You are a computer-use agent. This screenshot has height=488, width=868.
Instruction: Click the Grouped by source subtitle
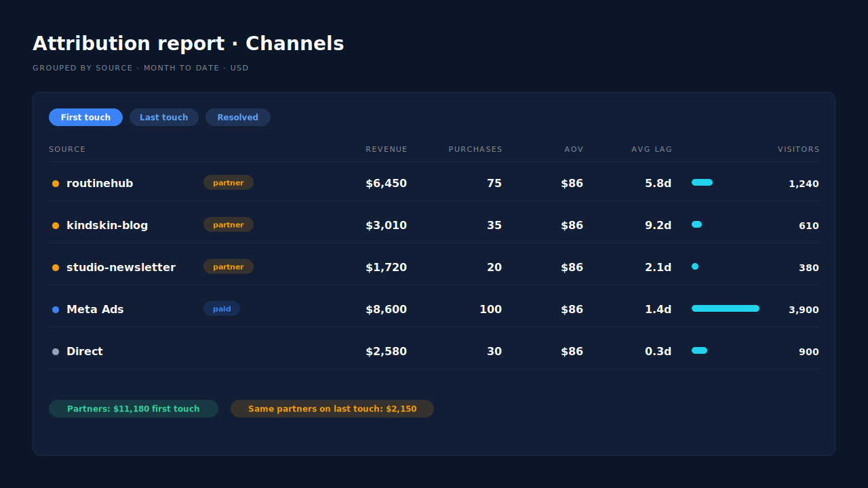point(140,68)
